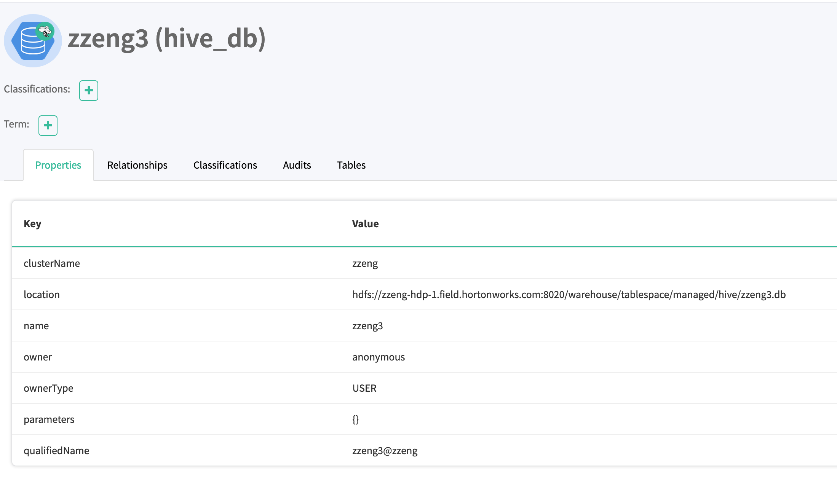Switch to the Relationships tab

(x=137, y=165)
